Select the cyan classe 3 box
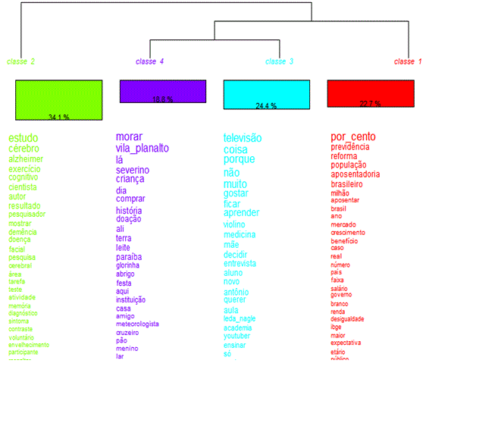501x448 pixels. pyautogui.click(x=266, y=94)
